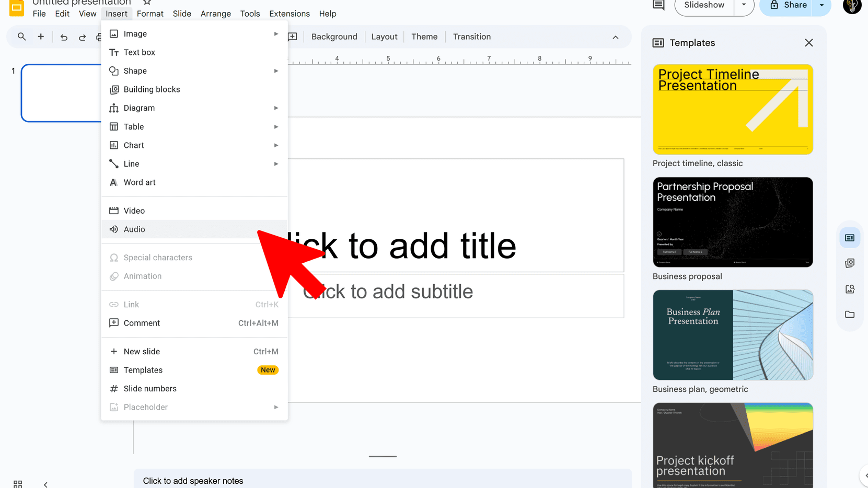Click the folder icon in the side rail
868x488 pixels.
850,314
